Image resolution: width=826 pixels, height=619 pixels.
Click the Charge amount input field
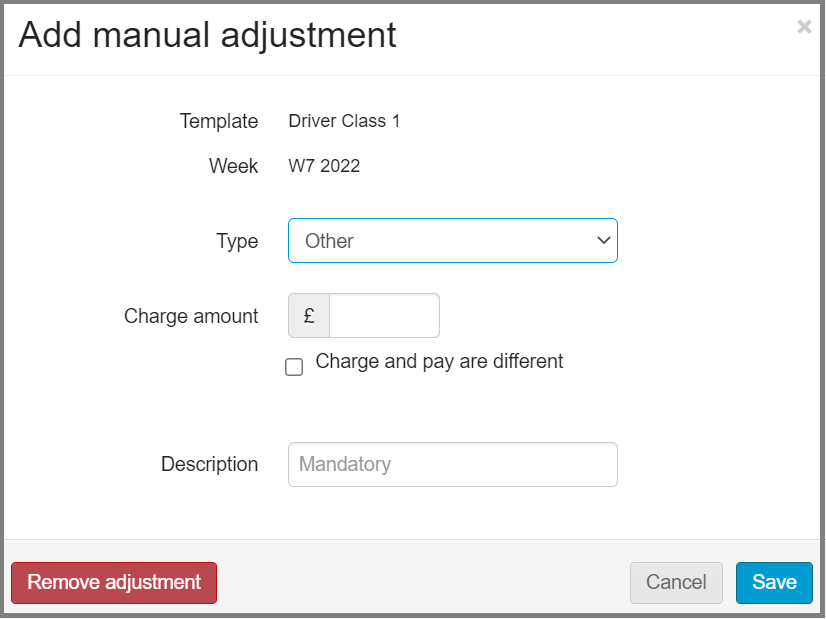click(x=384, y=315)
